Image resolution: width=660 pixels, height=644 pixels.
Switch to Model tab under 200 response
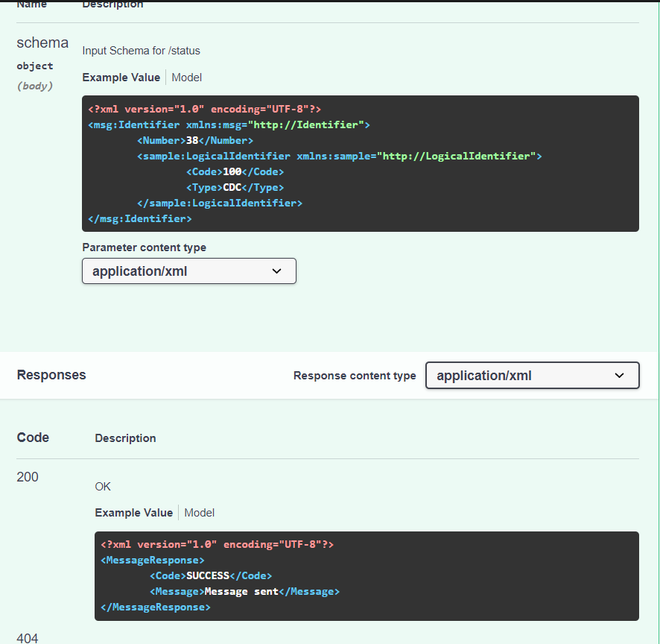[x=199, y=513]
